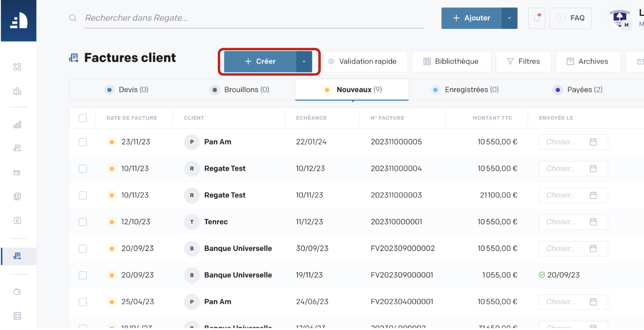Click amount 21100,00 €

tap(499, 195)
